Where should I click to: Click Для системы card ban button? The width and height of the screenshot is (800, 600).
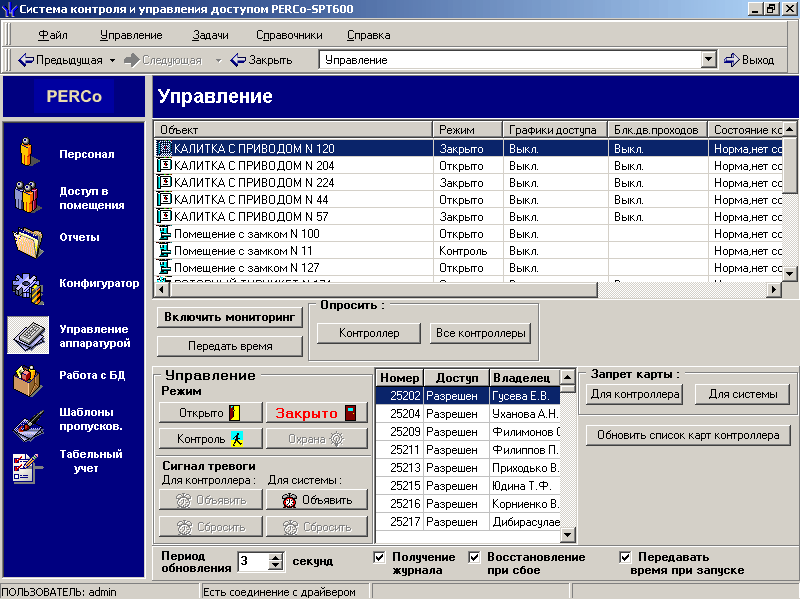tap(742, 394)
